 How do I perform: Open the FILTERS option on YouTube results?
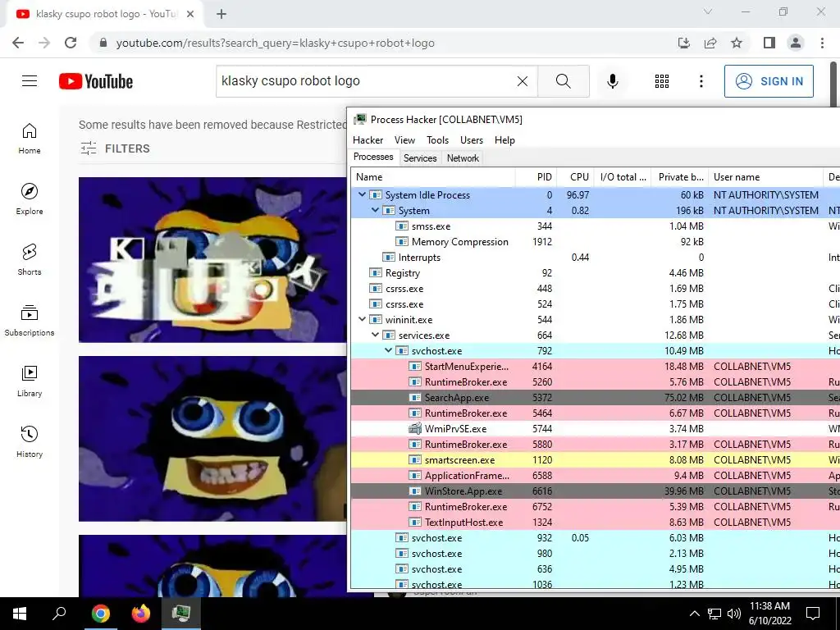point(115,148)
